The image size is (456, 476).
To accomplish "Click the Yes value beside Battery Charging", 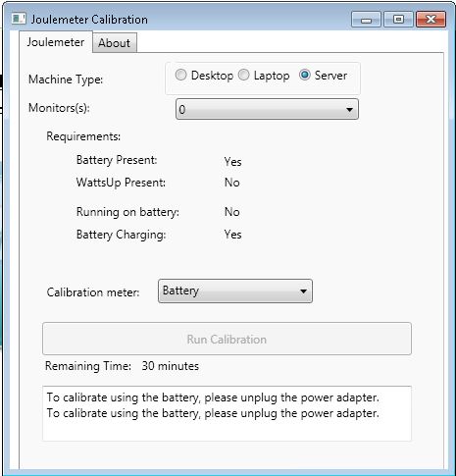I will (233, 235).
